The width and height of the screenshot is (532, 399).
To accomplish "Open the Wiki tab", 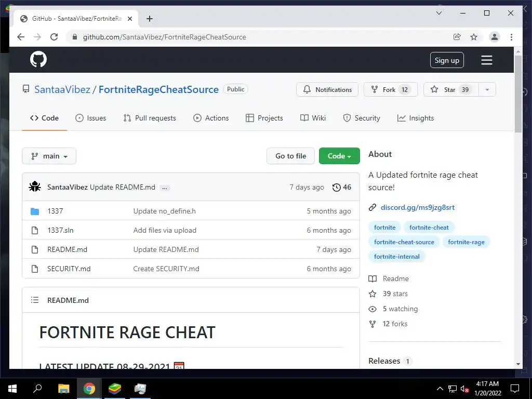I will pos(313,118).
